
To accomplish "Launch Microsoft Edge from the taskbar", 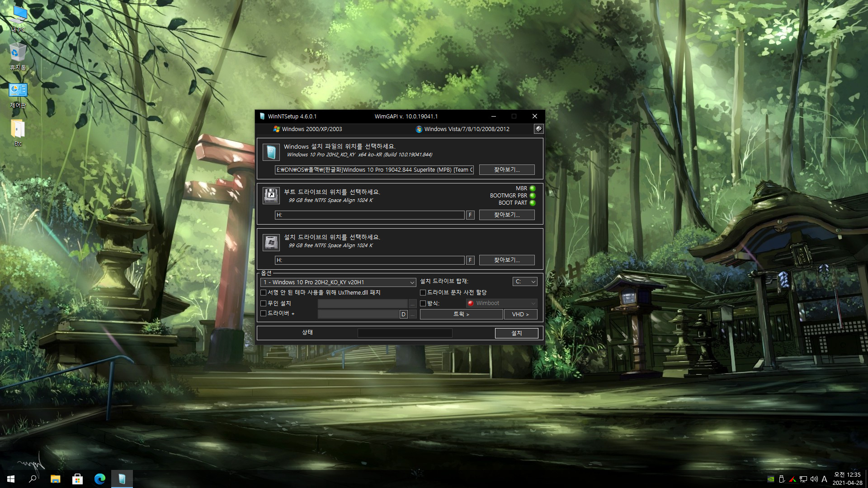I will click(99, 479).
